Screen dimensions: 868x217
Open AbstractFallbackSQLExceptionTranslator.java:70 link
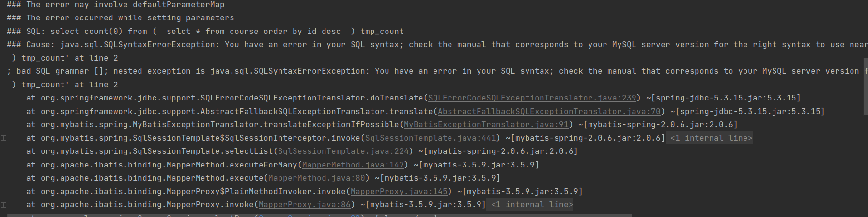click(x=549, y=112)
